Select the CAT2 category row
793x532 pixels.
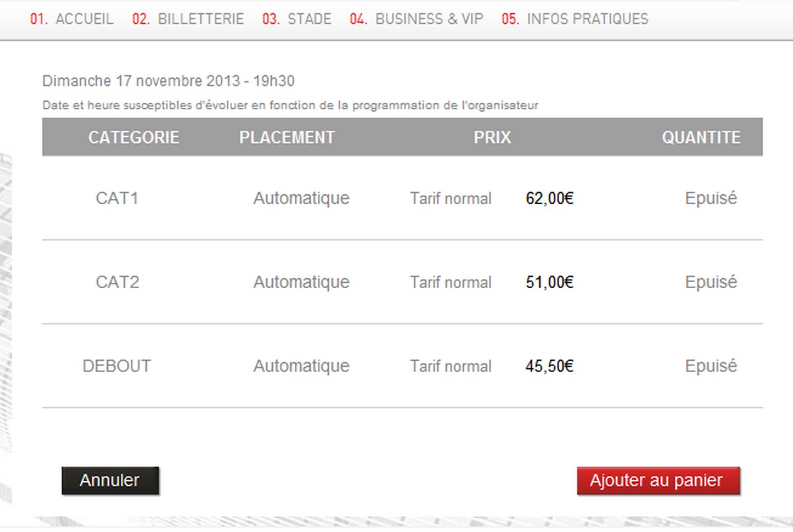[117, 282]
